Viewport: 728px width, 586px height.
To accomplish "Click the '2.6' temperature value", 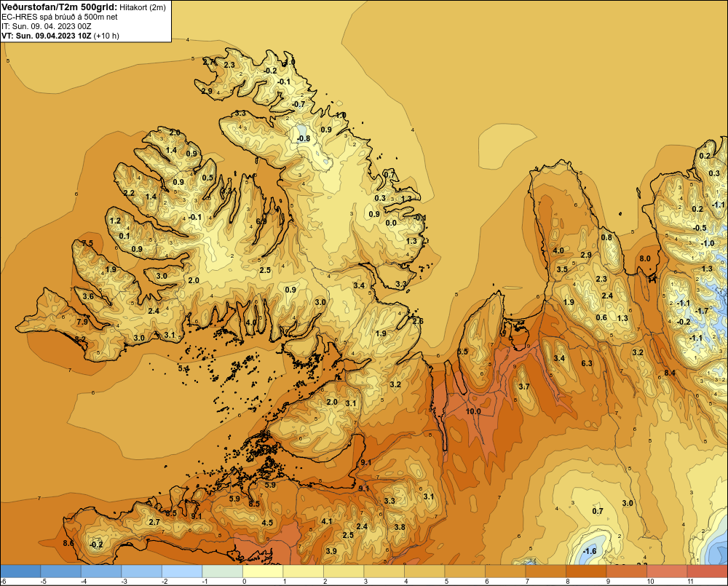I will coord(417,321).
